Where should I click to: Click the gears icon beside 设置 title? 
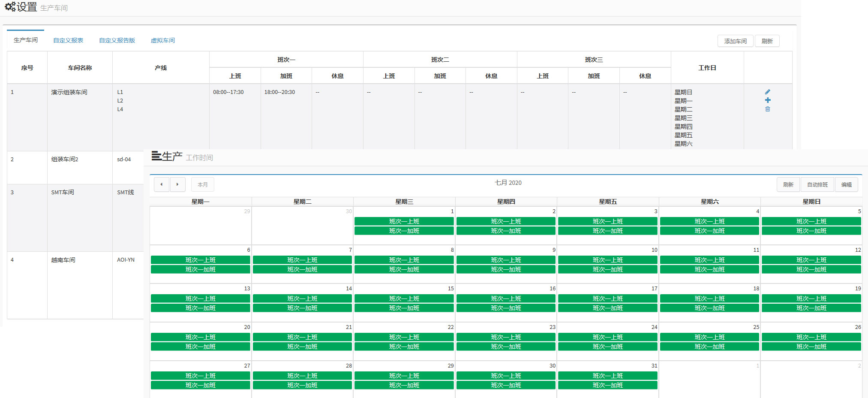(x=10, y=7)
